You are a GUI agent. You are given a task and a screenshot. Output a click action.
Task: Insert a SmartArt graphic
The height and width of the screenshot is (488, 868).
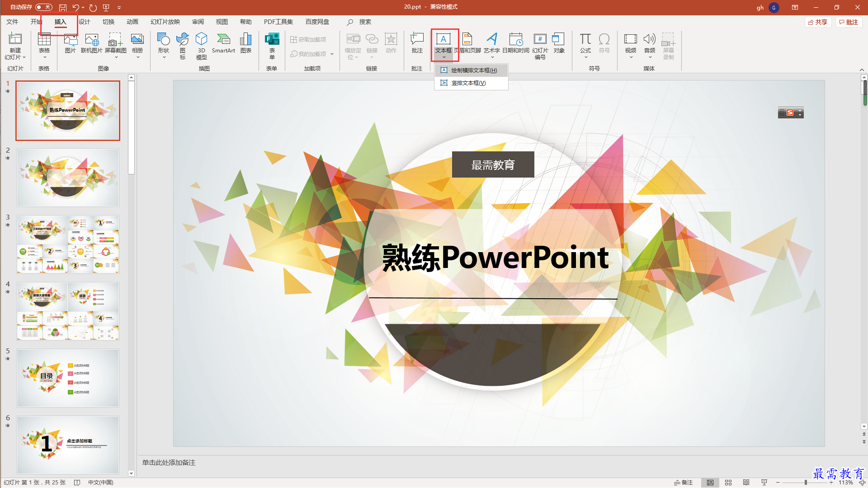coord(223,43)
